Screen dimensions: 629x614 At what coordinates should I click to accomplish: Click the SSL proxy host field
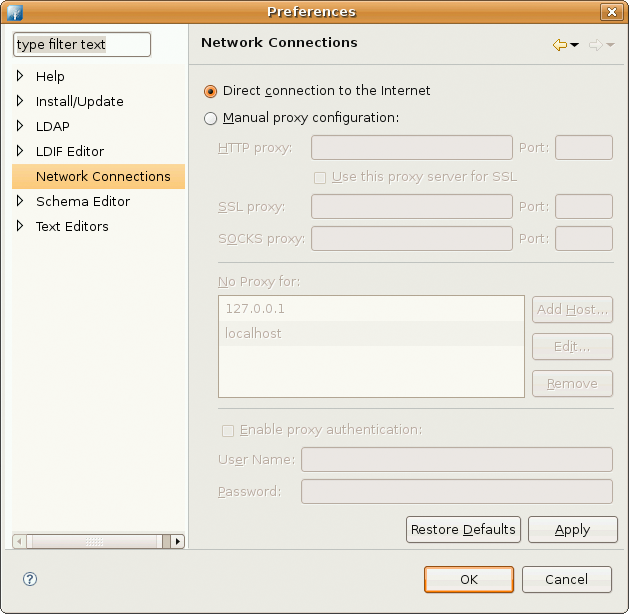[412, 207]
